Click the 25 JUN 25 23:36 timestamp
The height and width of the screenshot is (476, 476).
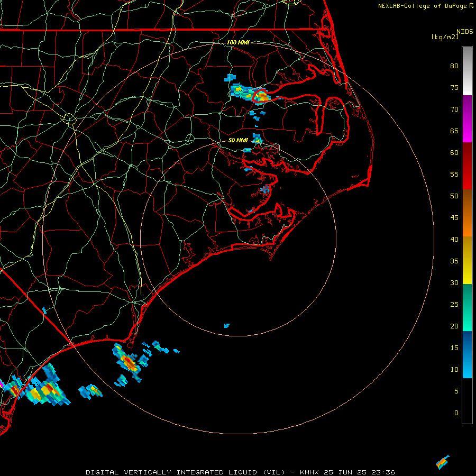359,472
